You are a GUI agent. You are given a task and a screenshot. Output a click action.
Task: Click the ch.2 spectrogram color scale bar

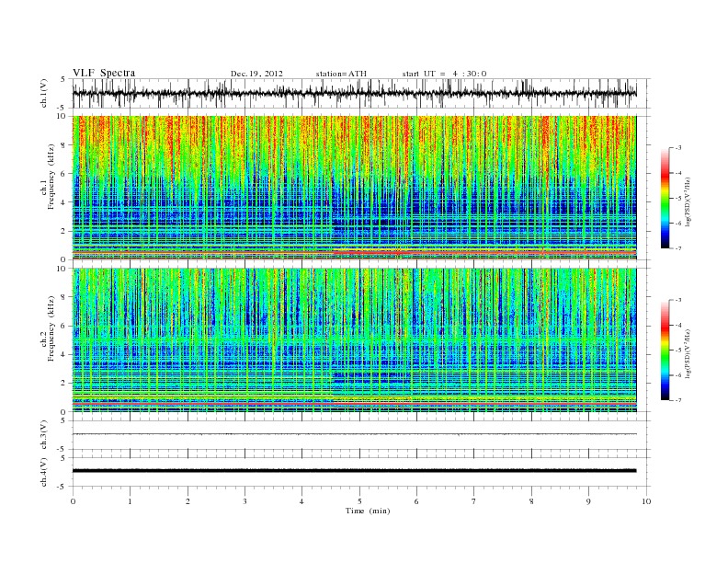[x=665, y=350]
